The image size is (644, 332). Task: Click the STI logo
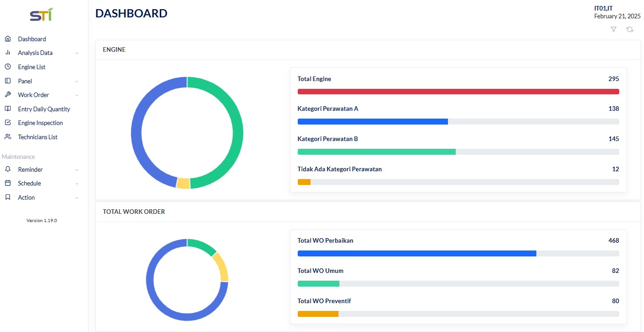coord(41,15)
